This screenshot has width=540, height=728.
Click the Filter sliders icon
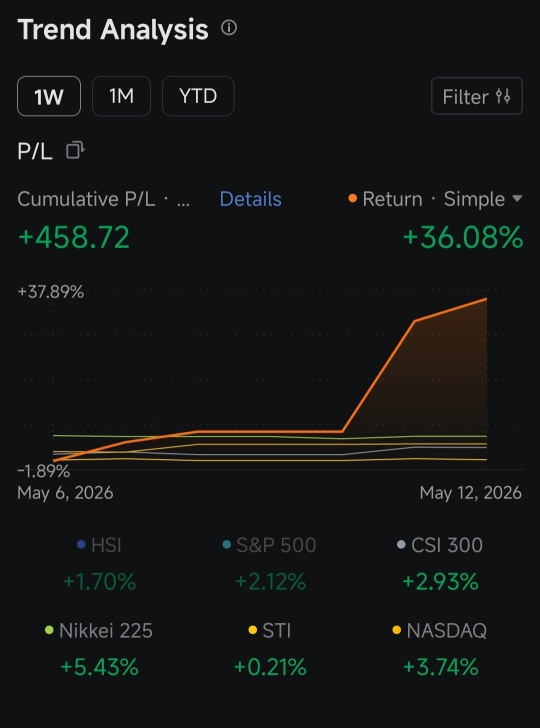[503, 96]
